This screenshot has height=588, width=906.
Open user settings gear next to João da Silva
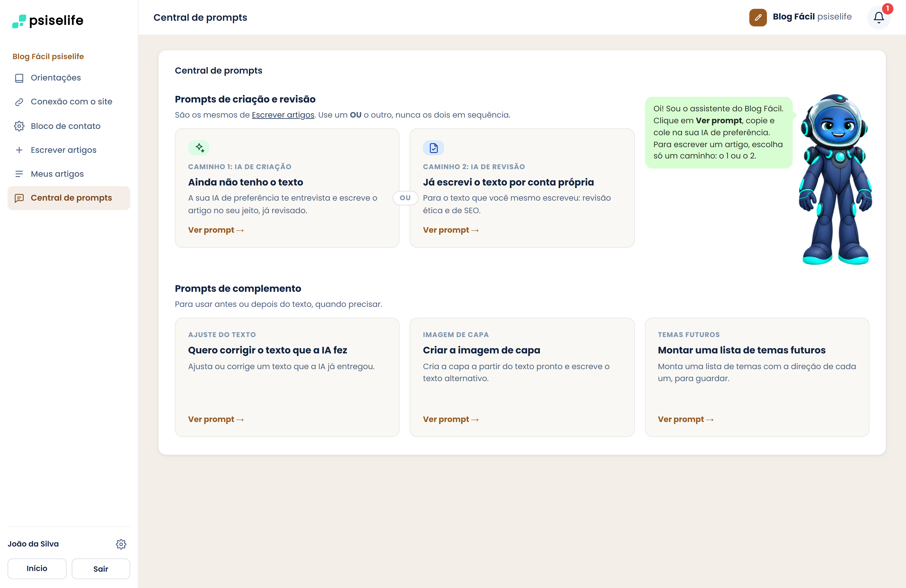tap(121, 544)
